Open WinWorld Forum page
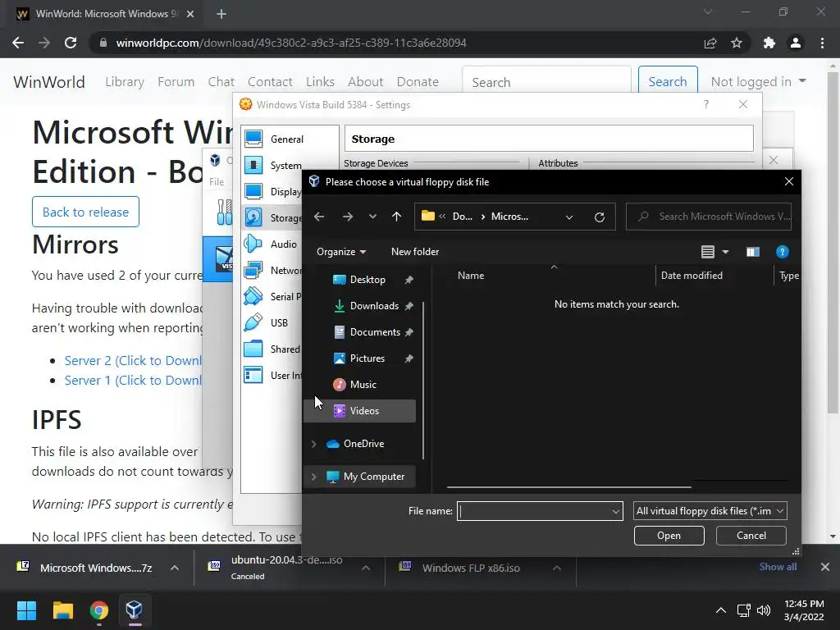 point(176,82)
